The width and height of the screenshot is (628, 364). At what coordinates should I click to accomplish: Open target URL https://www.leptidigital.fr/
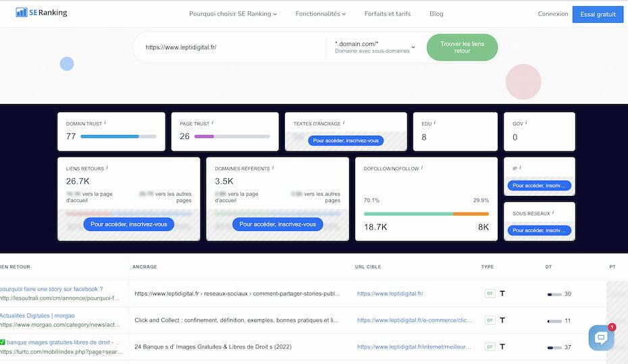[x=390, y=294]
